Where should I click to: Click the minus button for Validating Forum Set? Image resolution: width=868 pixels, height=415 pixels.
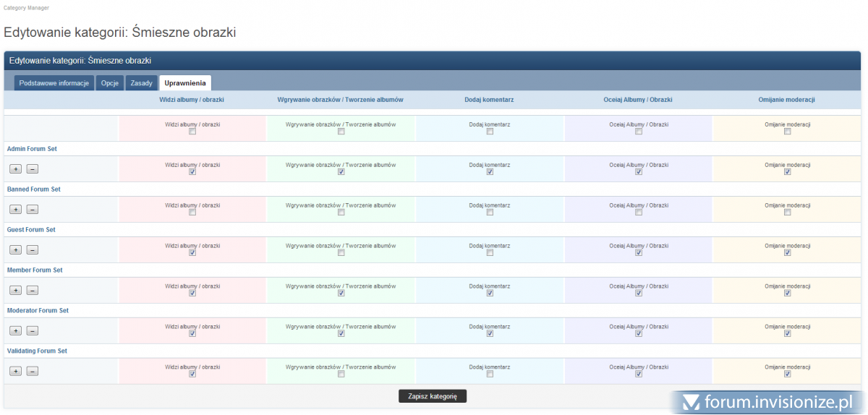[33, 371]
